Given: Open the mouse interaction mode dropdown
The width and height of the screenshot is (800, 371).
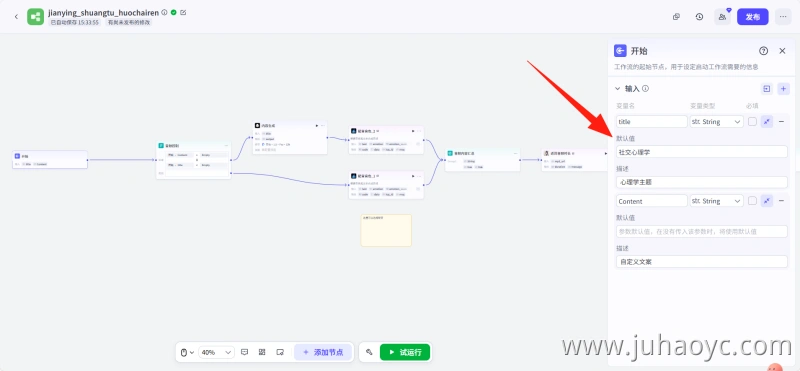Looking at the screenshot, I should click(187, 352).
